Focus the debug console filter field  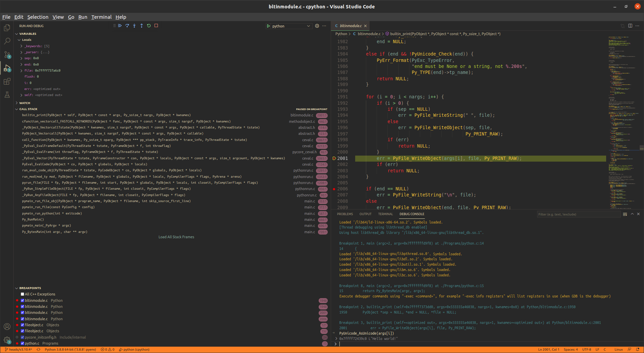[578, 214]
